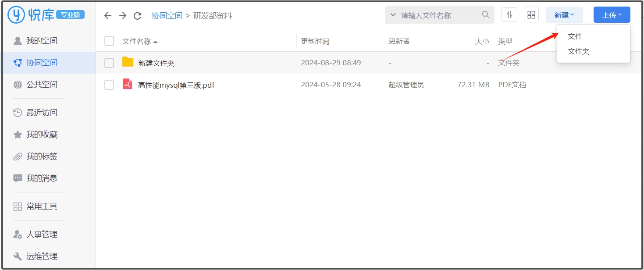The height and width of the screenshot is (270, 644).
Task: Choose 文件夹 from the 新建 menu
Action: point(578,51)
